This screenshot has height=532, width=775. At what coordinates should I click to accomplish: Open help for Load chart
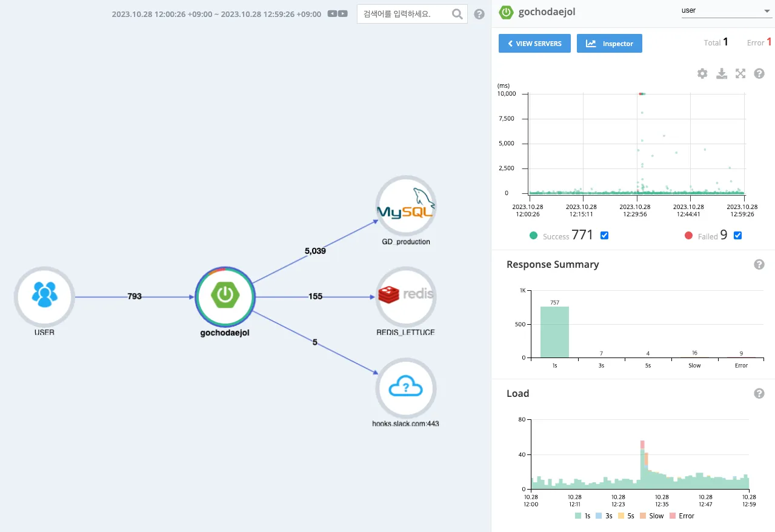tap(759, 394)
